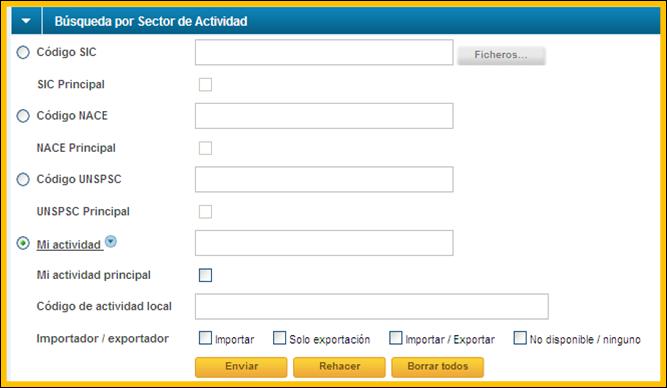The width and height of the screenshot is (667, 388).
Task: Check the SIC Principal checkbox
Action: (x=205, y=84)
